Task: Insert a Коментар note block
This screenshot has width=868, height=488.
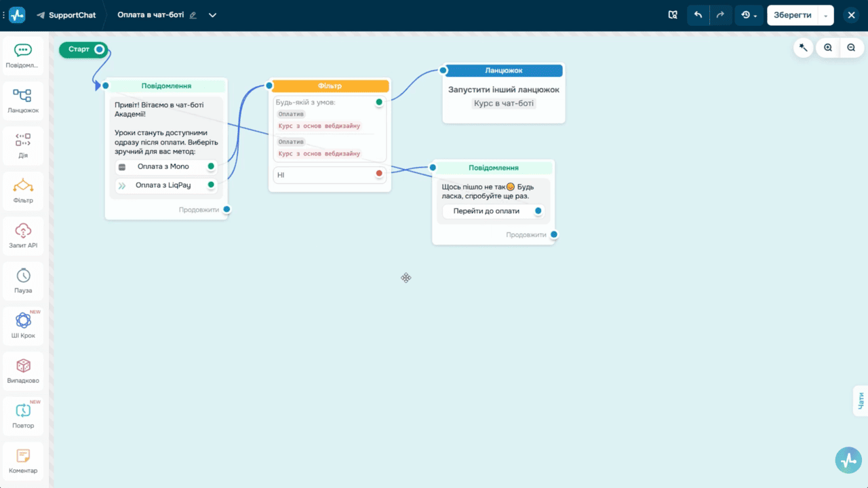Action: (x=23, y=462)
